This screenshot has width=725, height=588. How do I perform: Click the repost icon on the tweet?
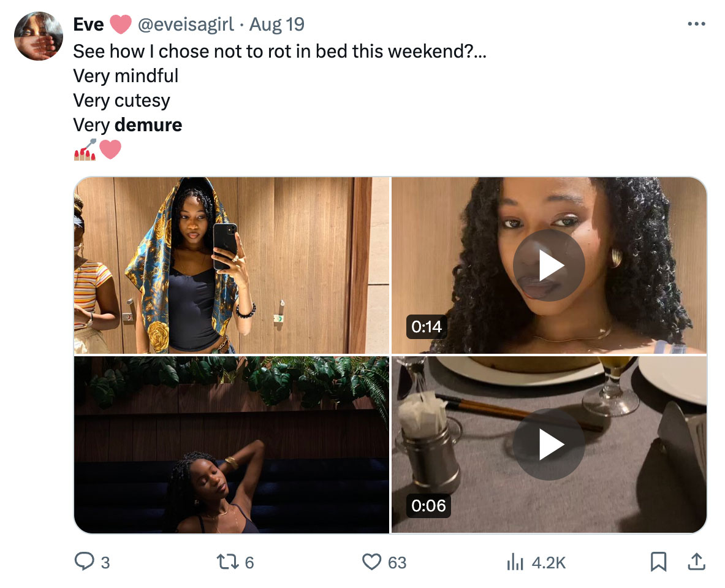point(228,562)
